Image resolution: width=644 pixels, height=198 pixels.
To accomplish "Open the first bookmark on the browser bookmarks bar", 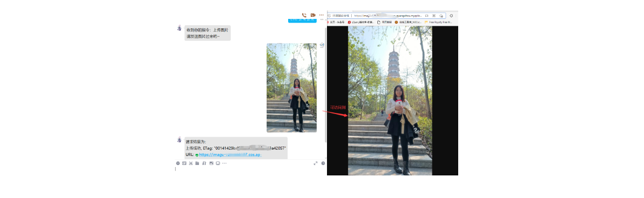I will pos(335,22).
